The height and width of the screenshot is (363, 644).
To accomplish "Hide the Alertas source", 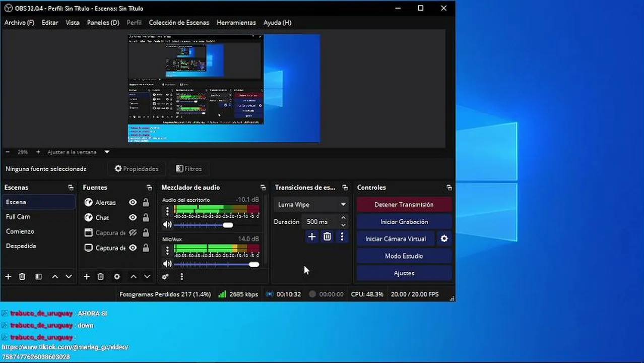I will click(133, 203).
